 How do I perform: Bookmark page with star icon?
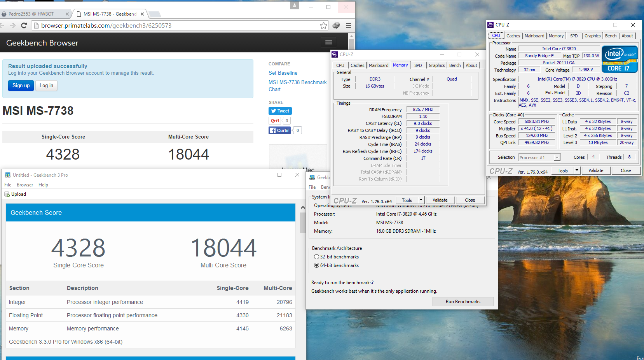click(323, 25)
